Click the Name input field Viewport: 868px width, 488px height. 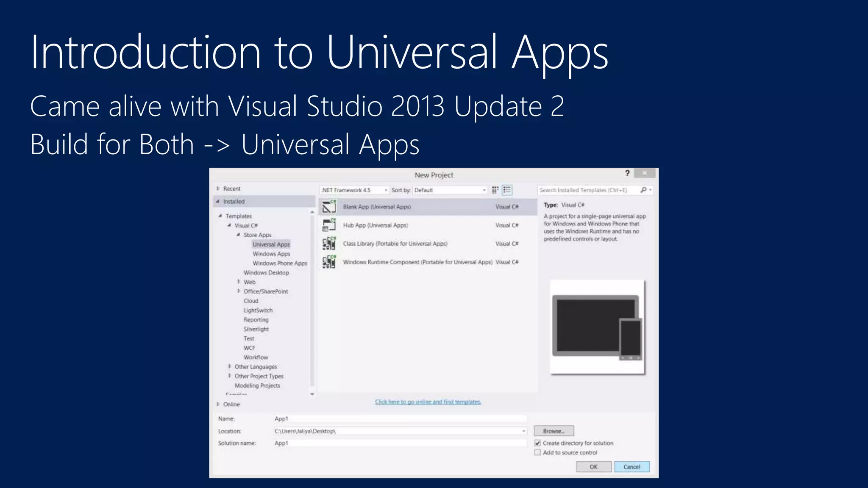pyautogui.click(x=400, y=419)
